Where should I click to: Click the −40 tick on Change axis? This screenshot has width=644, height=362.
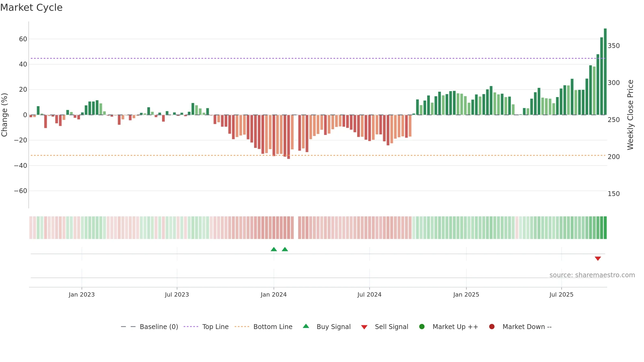pos(21,166)
